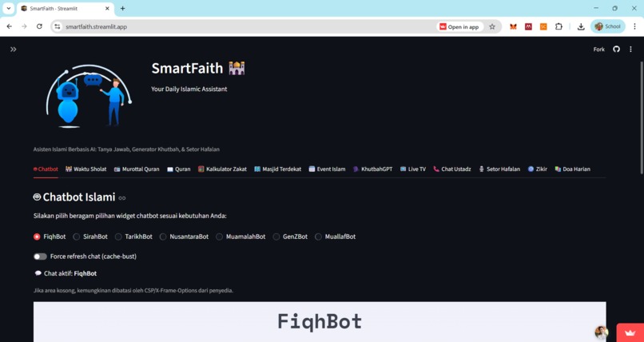Click the Fork link
The height and width of the screenshot is (342, 644).
coord(598,50)
